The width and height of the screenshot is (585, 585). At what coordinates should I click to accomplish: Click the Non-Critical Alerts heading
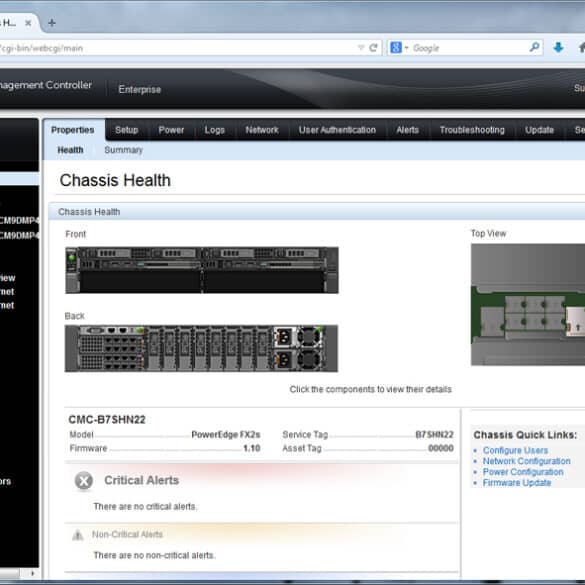[127, 535]
